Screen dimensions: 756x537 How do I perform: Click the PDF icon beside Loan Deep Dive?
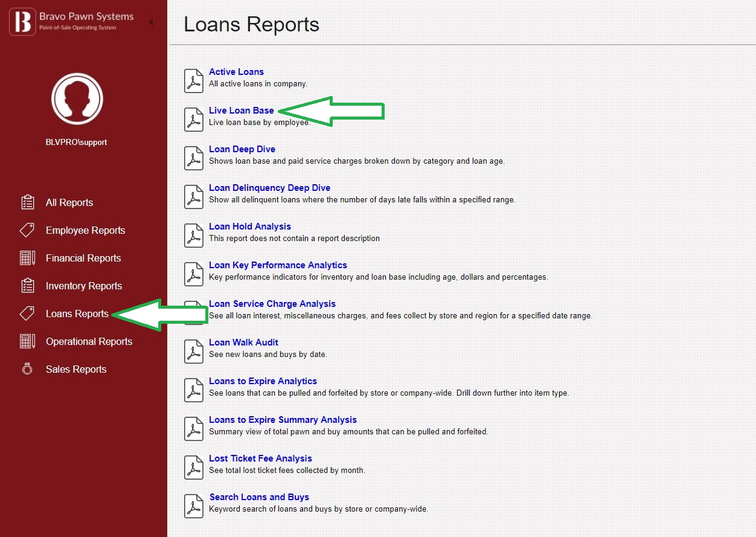coord(193,158)
